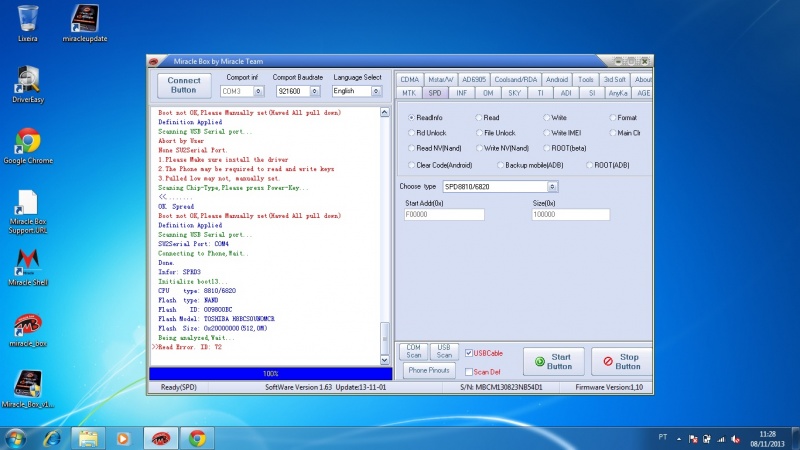Click the "SoftWare Version 1.63" status text

click(x=298, y=387)
